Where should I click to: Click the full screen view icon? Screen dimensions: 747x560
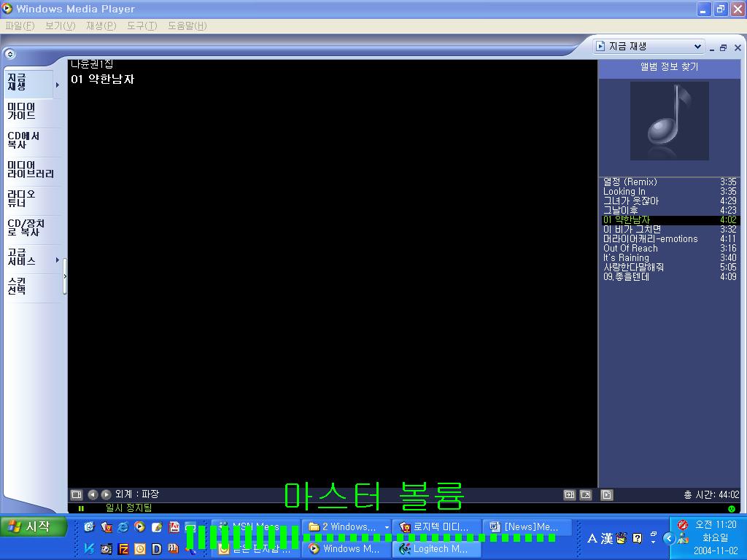tap(585, 494)
